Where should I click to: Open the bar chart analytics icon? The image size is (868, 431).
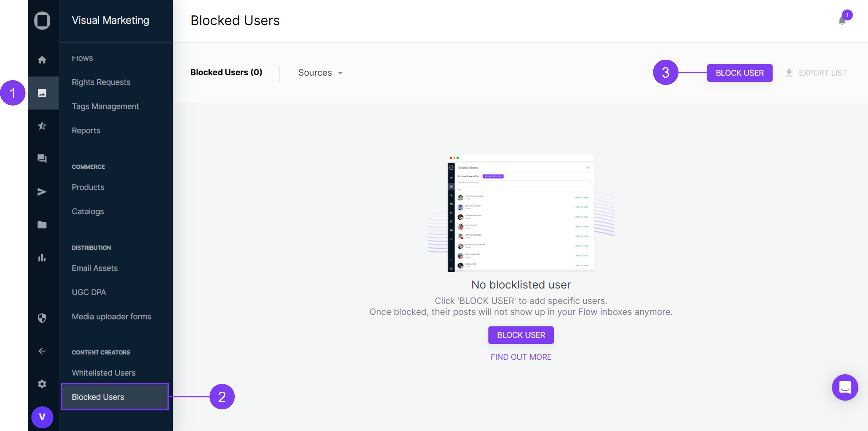42,258
